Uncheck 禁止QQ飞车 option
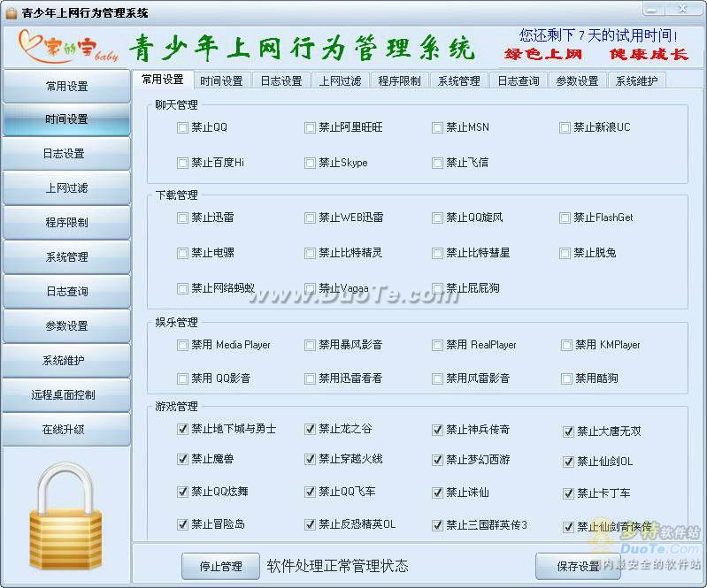This screenshot has height=588, width=707. 310,492
